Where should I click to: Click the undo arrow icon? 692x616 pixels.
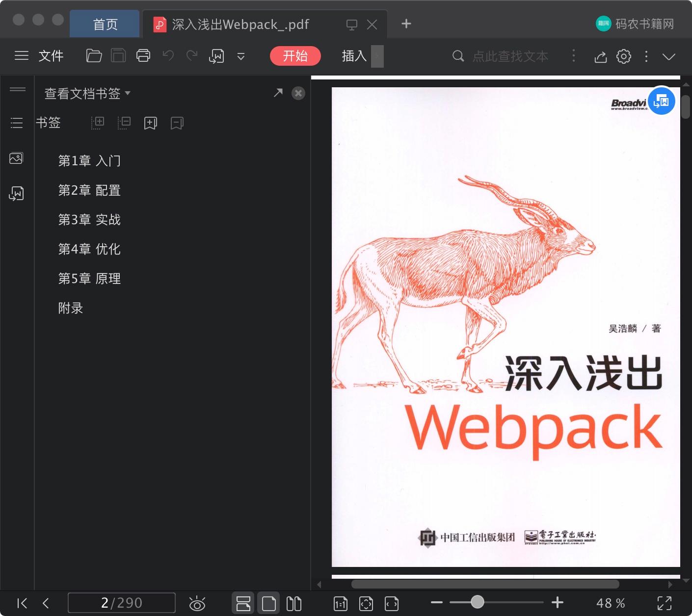[x=168, y=56]
